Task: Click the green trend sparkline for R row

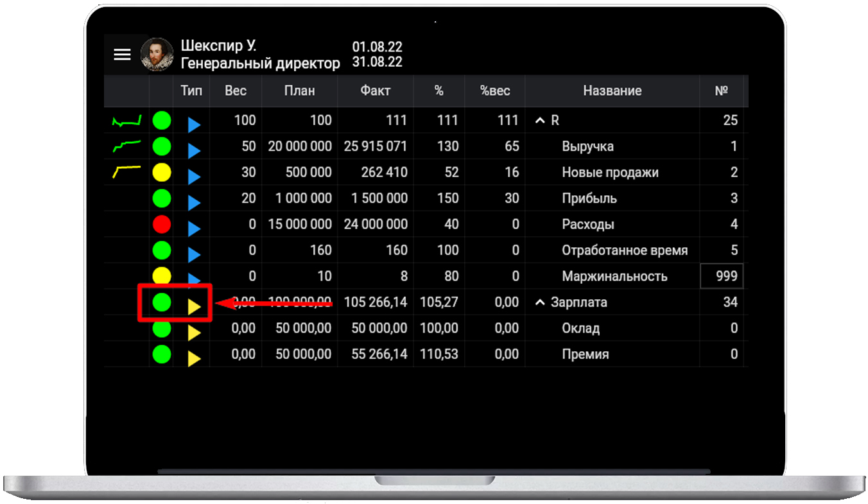Action: pyautogui.click(x=126, y=121)
